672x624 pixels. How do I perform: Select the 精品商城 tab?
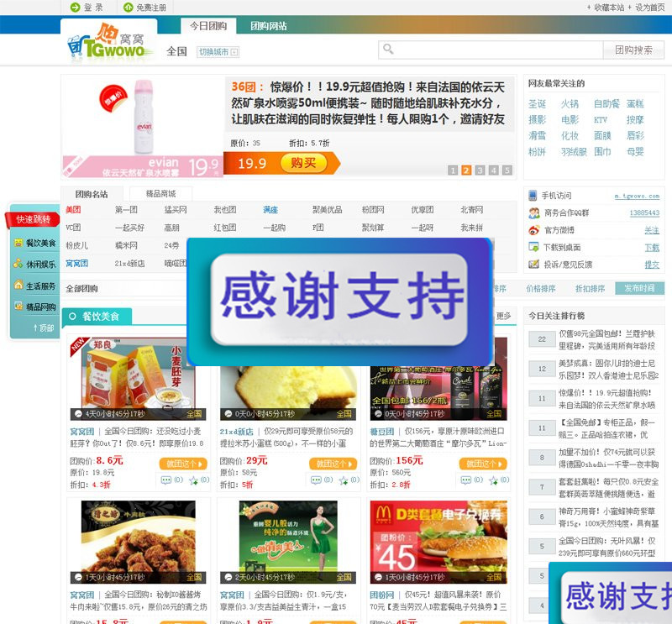(x=160, y=194)
